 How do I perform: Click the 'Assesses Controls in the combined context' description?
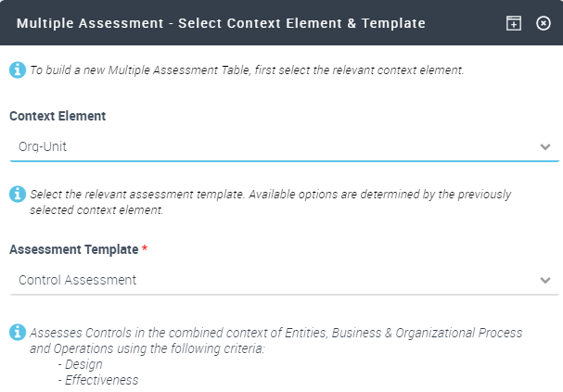(275, 333)
